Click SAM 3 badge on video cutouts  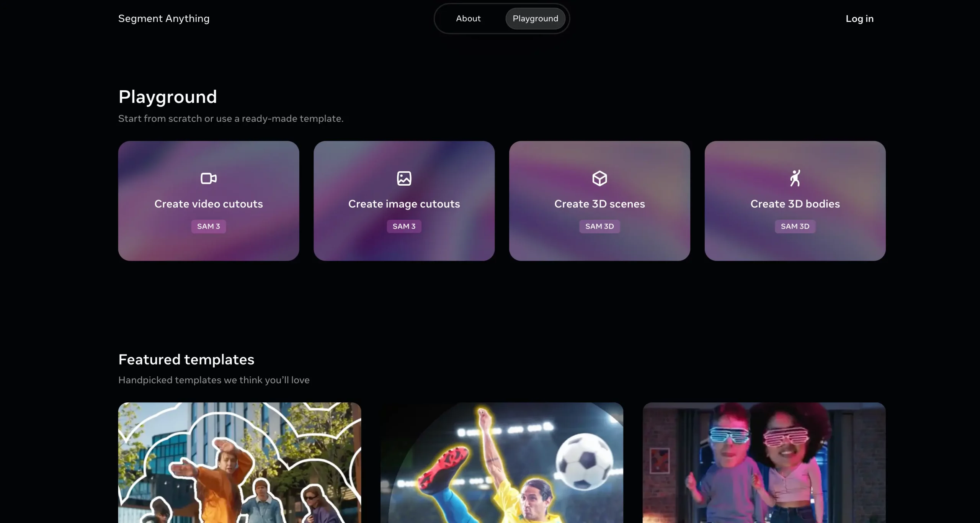[209, 226]
